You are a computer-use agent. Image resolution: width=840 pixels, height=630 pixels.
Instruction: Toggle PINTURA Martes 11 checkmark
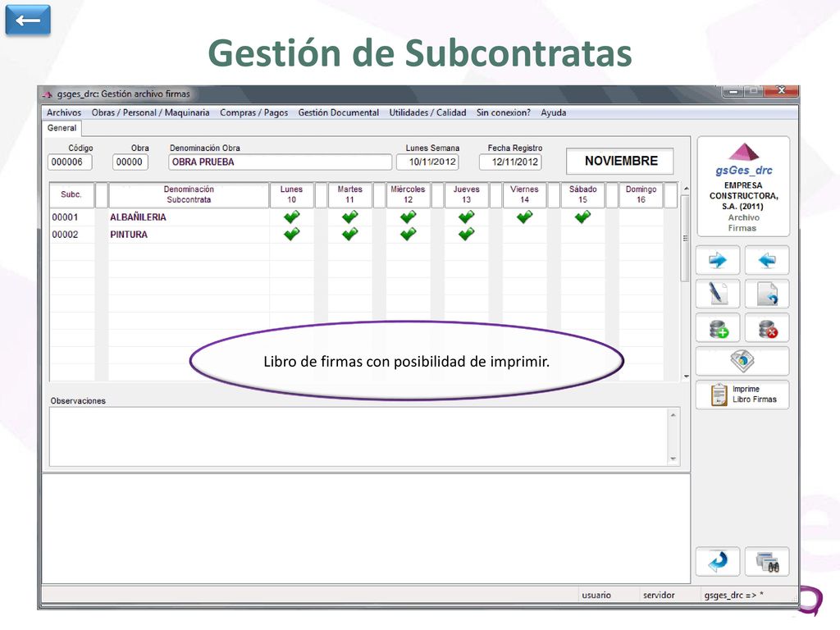(349, 234)
